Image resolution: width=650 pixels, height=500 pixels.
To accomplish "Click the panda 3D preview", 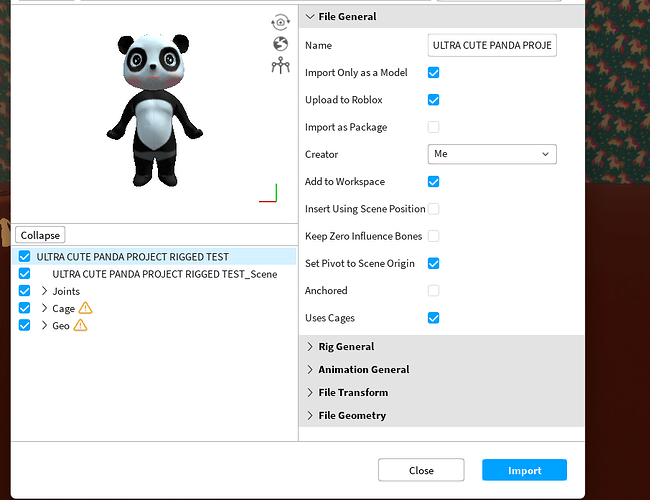I will pyautogui.click(x=154, y=110).
